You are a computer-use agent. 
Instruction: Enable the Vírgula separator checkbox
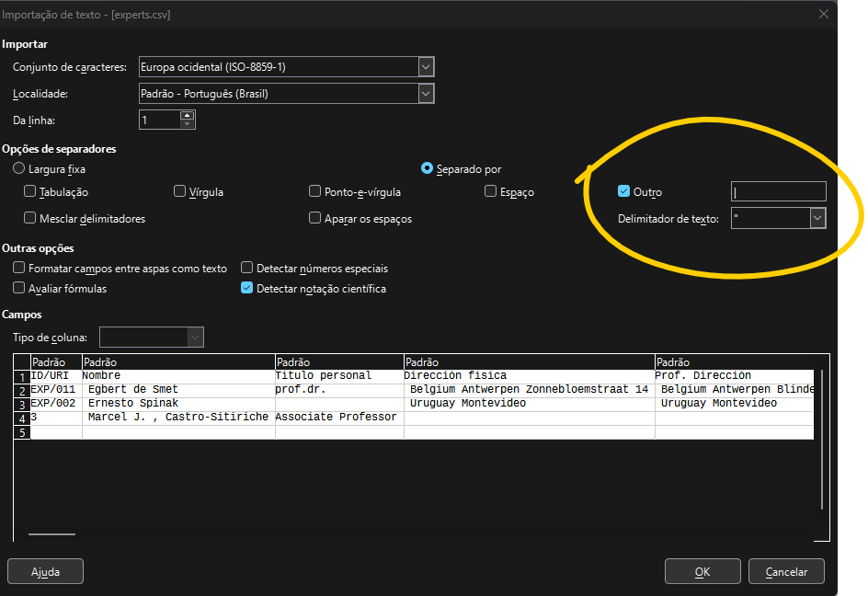pos(180,192)
